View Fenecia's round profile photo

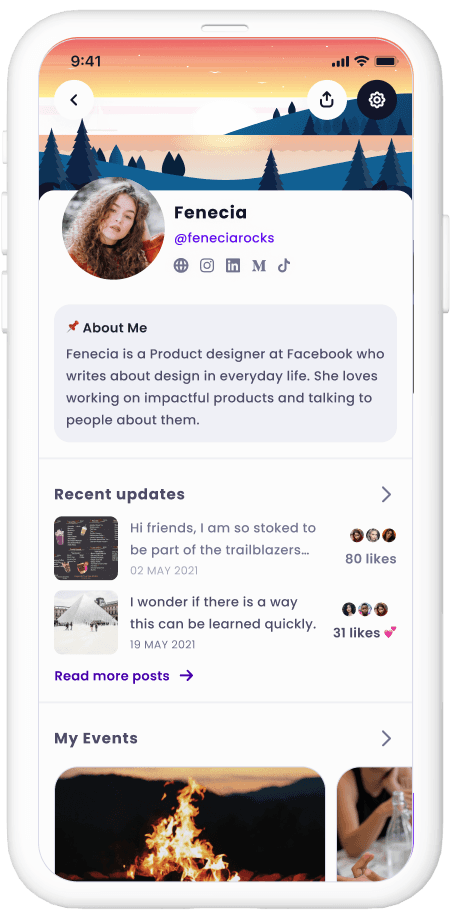pyautogui.click(x=113, y=228)
